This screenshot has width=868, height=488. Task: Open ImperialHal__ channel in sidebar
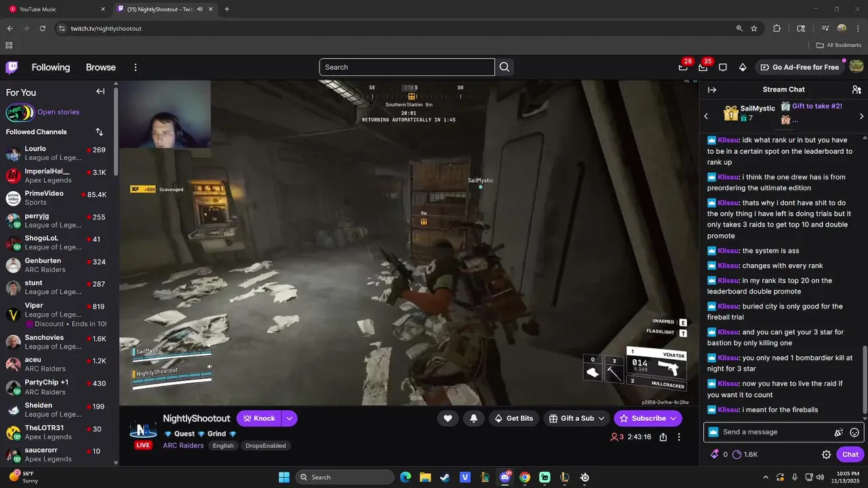pos(57,176)
